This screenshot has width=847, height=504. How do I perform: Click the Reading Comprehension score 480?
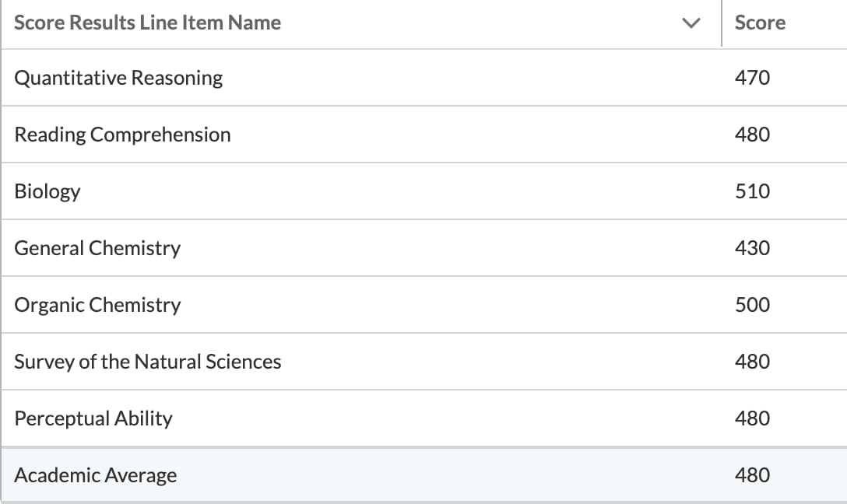[x=752, y=135]
